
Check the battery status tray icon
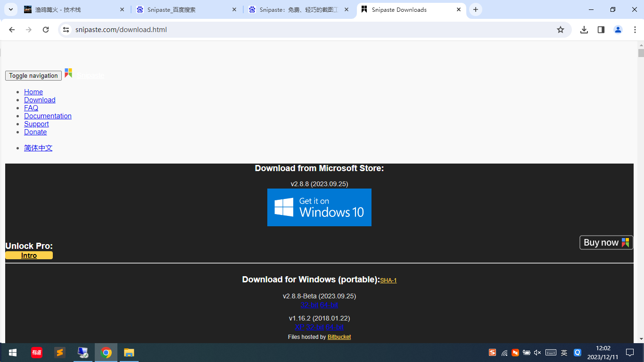tap(527, 353)
